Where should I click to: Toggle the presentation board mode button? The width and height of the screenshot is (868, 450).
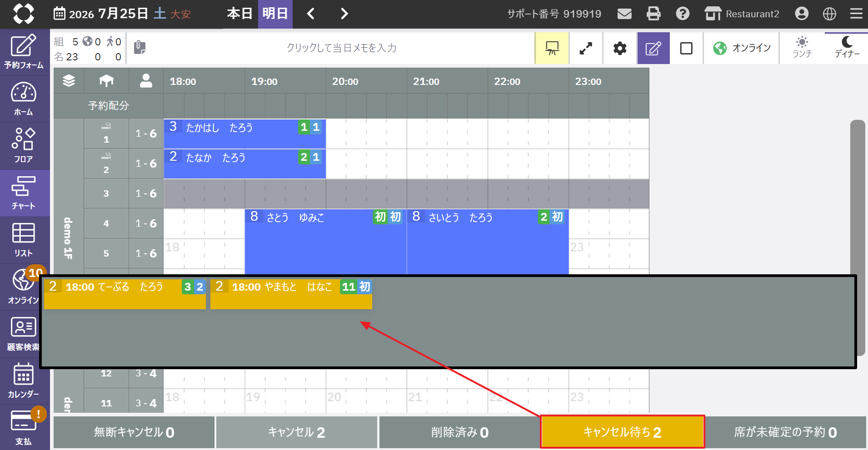pos(552,48)
